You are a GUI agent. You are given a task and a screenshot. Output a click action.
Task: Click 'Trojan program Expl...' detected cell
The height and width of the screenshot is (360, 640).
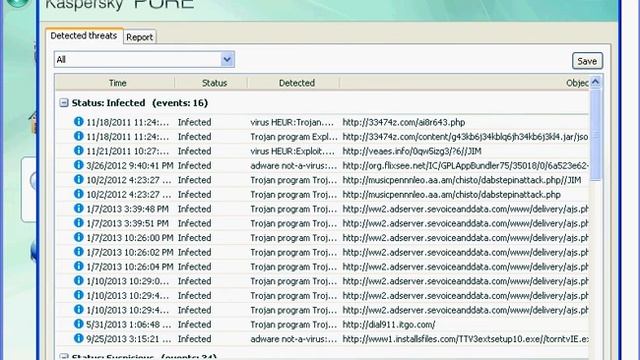(x=294, y=137)
